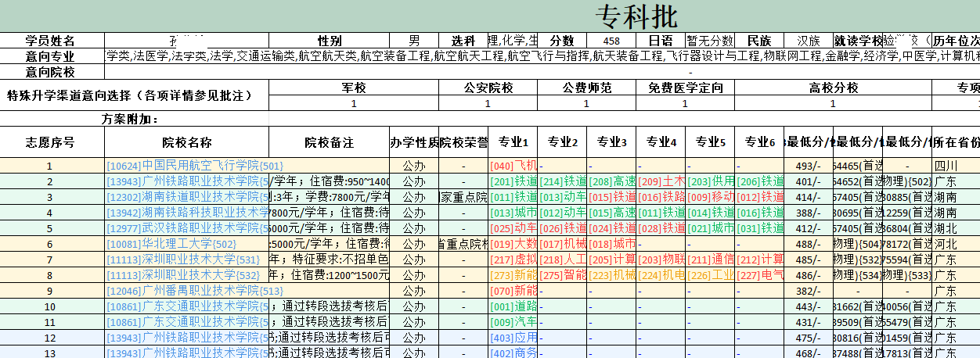Viewport: 980px width, 358px height.
Task: Select the 专业6 column header
Action: pos(759,142)
